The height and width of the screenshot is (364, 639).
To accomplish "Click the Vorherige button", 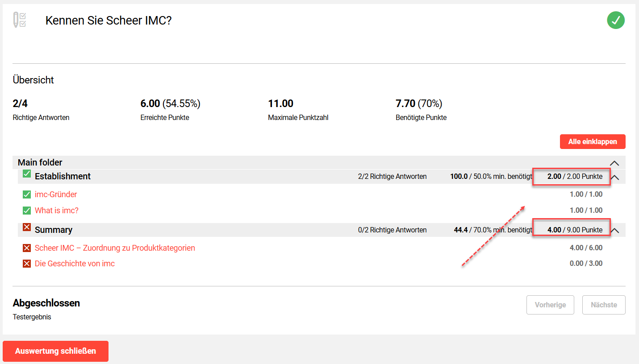I will coord(550,305).
